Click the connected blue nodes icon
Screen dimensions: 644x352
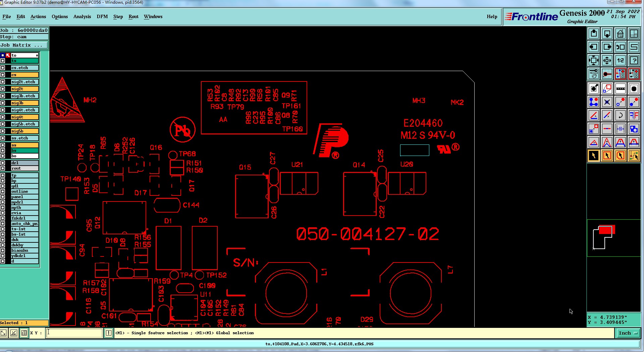tap(594, 102)
